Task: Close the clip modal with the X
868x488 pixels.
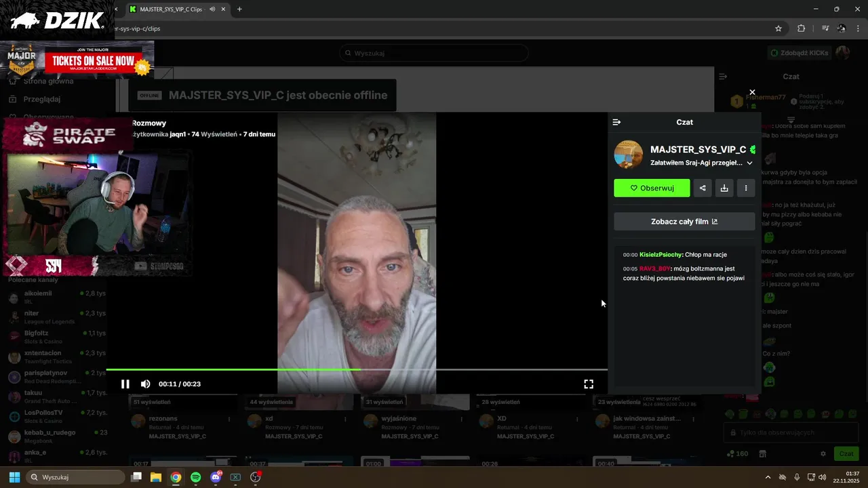Action: click(x=752, y=92)
